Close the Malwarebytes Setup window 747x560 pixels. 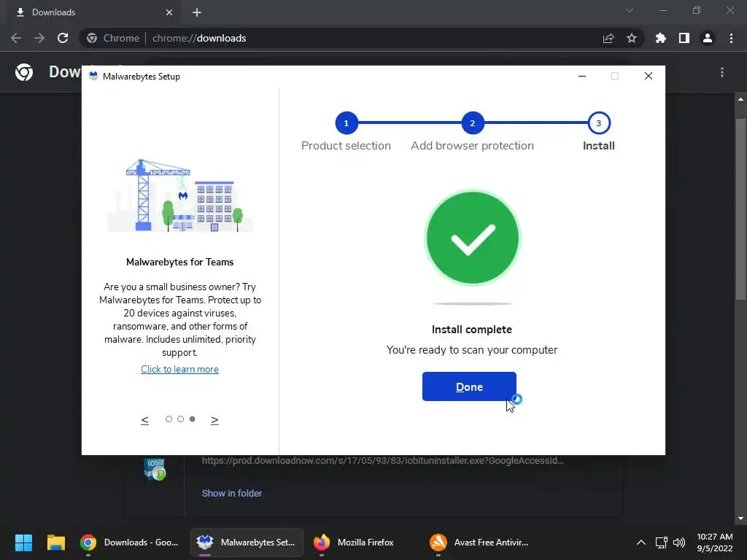[x=649, y=76]
